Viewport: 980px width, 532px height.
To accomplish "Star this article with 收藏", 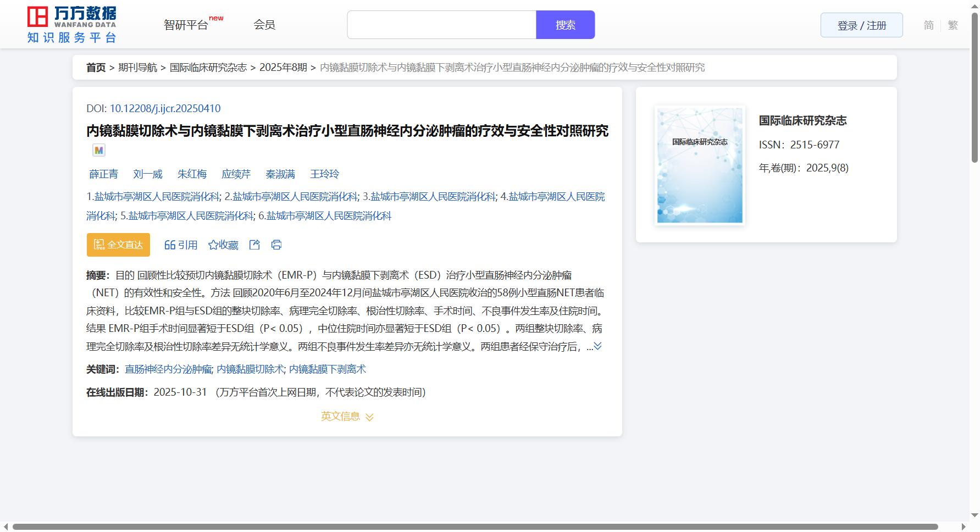I will pos(223,245).
